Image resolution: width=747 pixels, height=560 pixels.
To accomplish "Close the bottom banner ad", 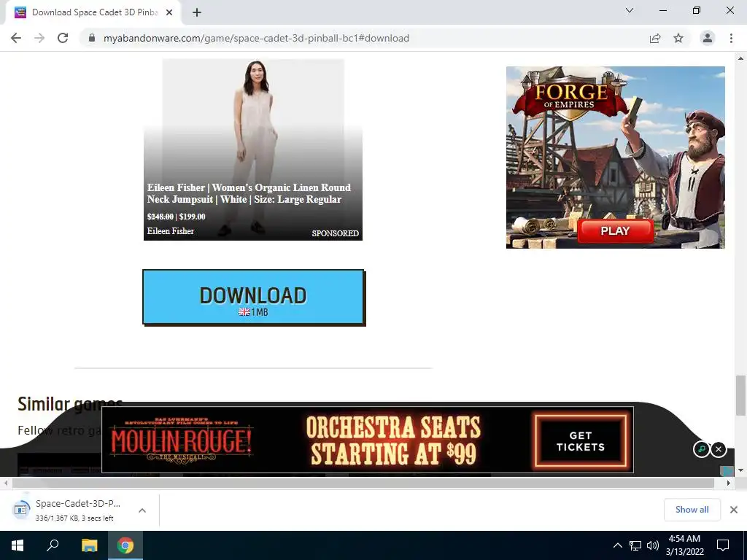I will [x=719, y=449].
